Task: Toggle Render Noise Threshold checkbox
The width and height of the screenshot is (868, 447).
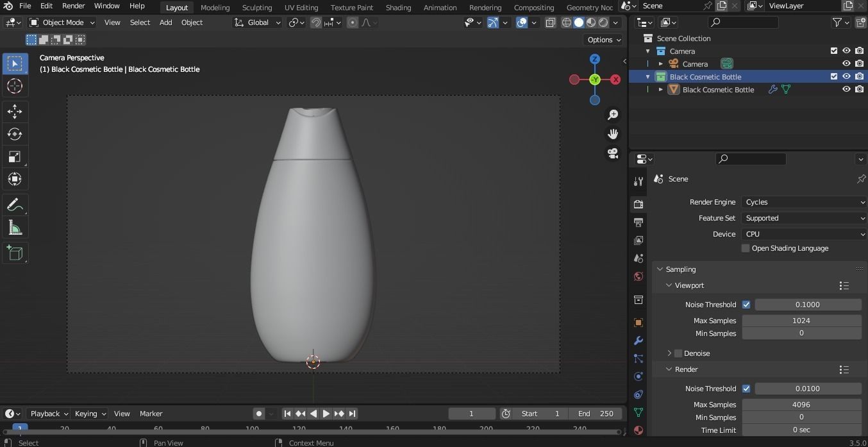Action: tap(746, 389)
